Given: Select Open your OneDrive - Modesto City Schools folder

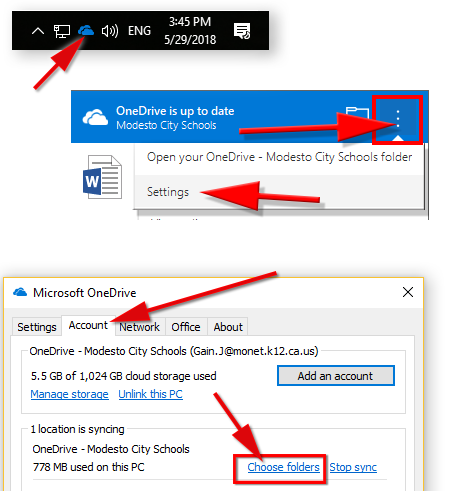Looking at the screenshot, I should click(x=279, y=157).
